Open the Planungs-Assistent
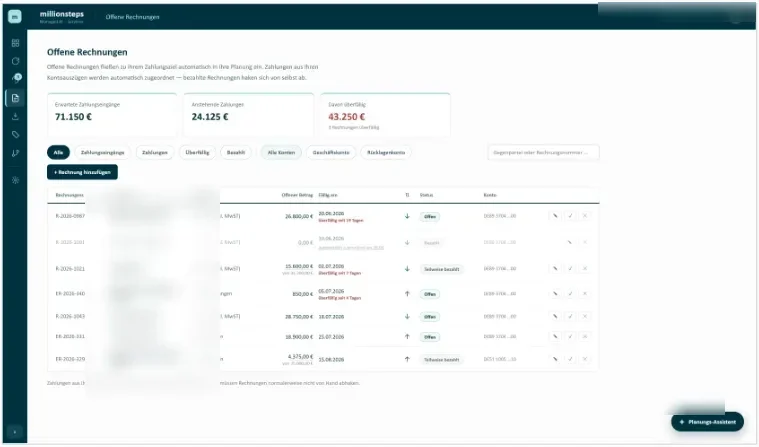The width and height of the screenshot is (759, 447). [x=707, y=422]
